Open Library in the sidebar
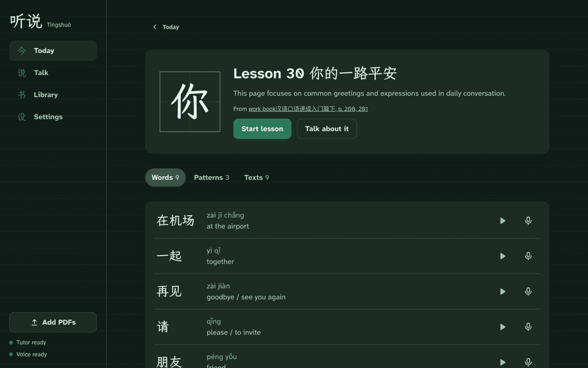The height and width of the screenshot is (368, 588). tap(53, 95)
